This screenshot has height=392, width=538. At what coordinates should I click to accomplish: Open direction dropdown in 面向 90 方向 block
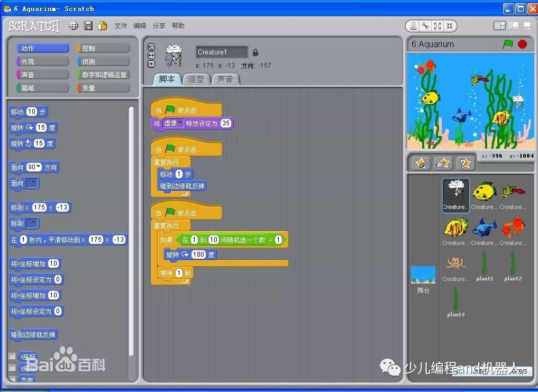[39, 167]
